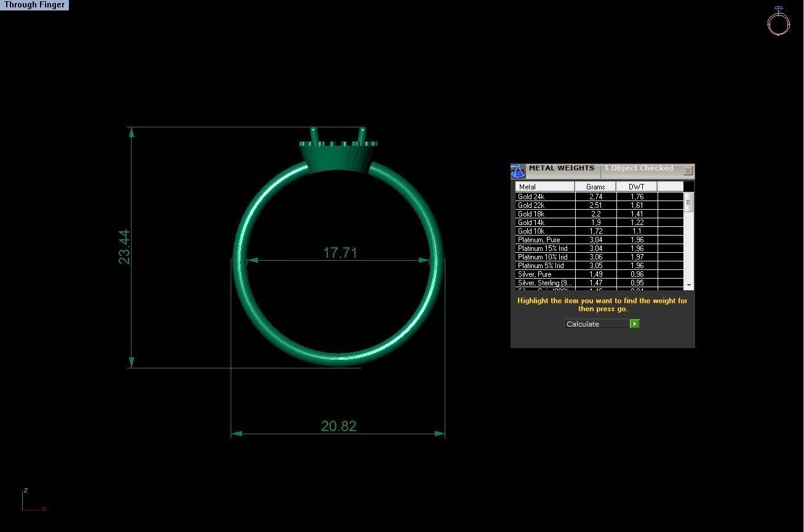Click the 17.71 inner diameter dimension

pos(340,252)
